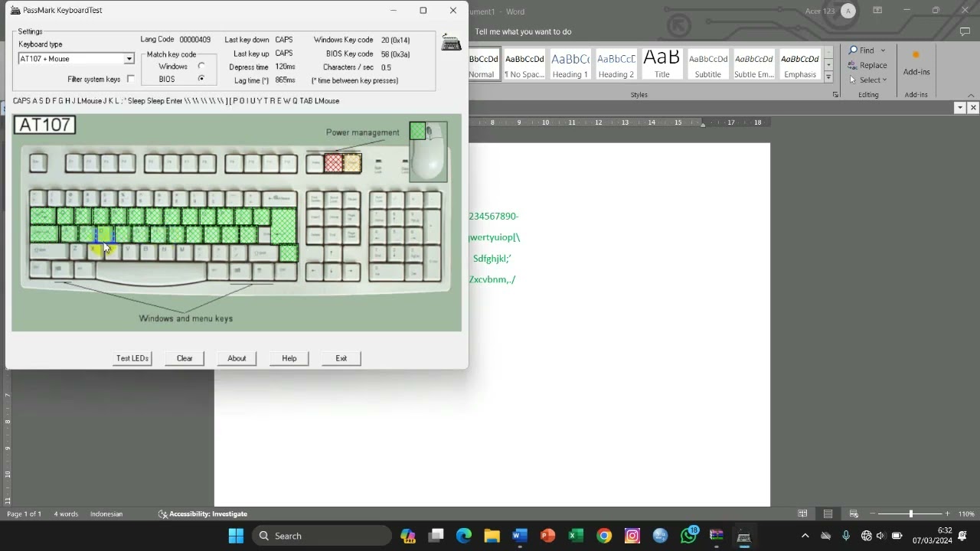Apply the Emphasis style
The height and width of the screenshot is (551, 980).
(x=800, y=65)
